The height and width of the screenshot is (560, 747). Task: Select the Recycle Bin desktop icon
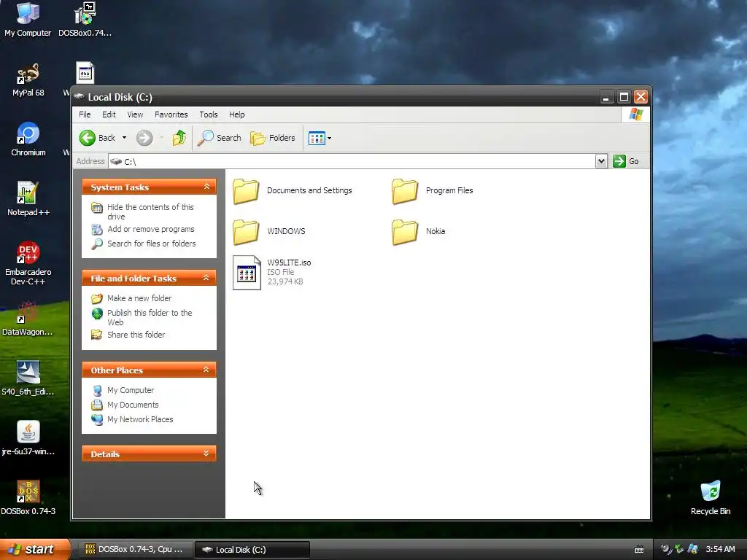pyautogui.click(x=711, y=498)
